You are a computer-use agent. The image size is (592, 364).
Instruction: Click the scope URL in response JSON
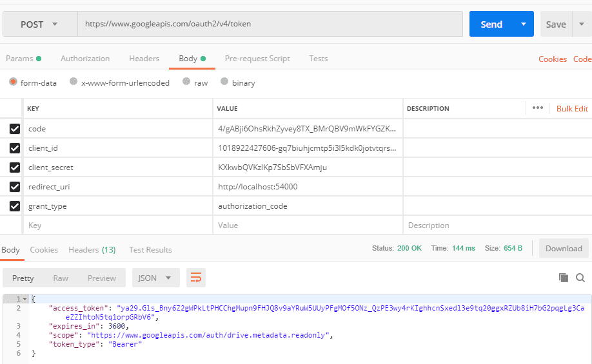click(208, 335)
